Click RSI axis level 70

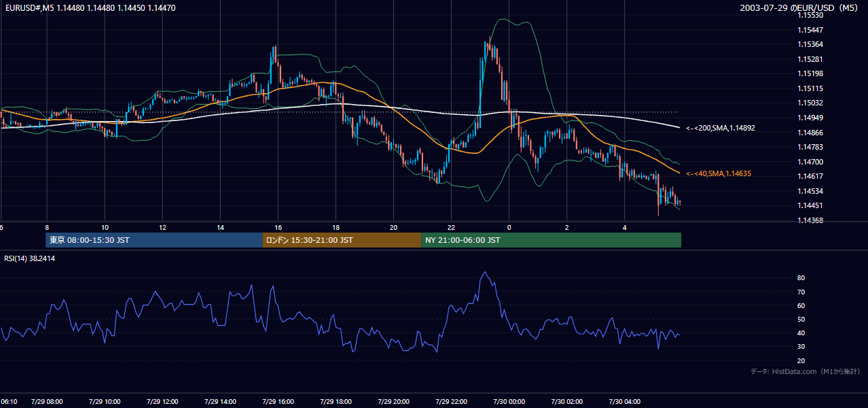click(801, 292)
